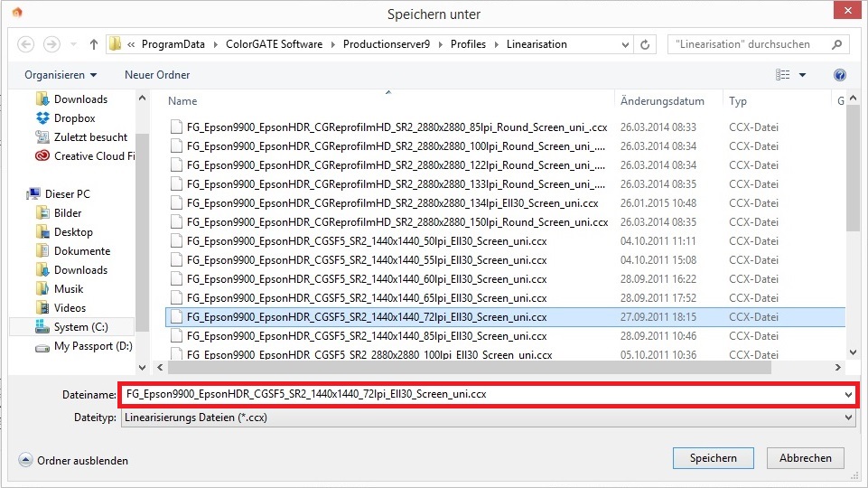The image size is (868, 488).
Task: Open the help question mark icon
Action: 840,75
